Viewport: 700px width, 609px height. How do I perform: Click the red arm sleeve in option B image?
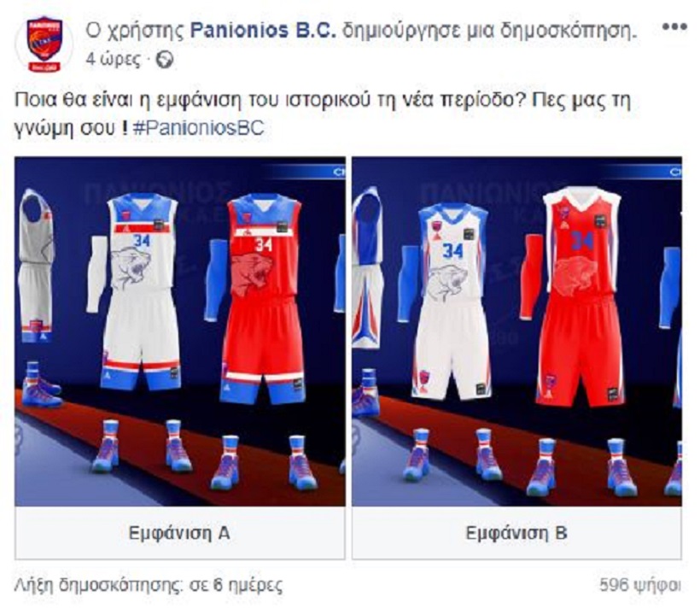pyautogui.click(x=531, y=278)
